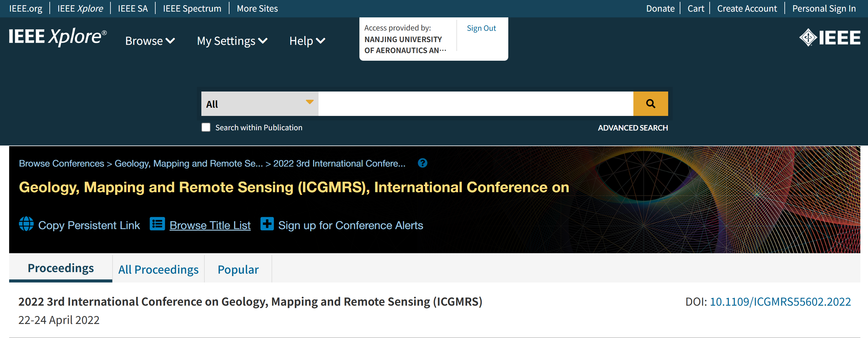The height and width of the screenshot is (338, 868).
Task: Click the magnifier search button
Action: tap(650, 103)
